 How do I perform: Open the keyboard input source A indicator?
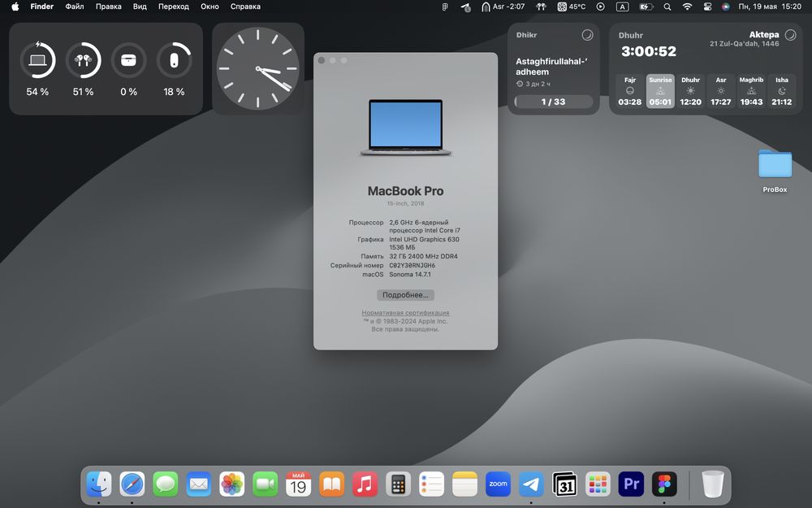[623, 7]
